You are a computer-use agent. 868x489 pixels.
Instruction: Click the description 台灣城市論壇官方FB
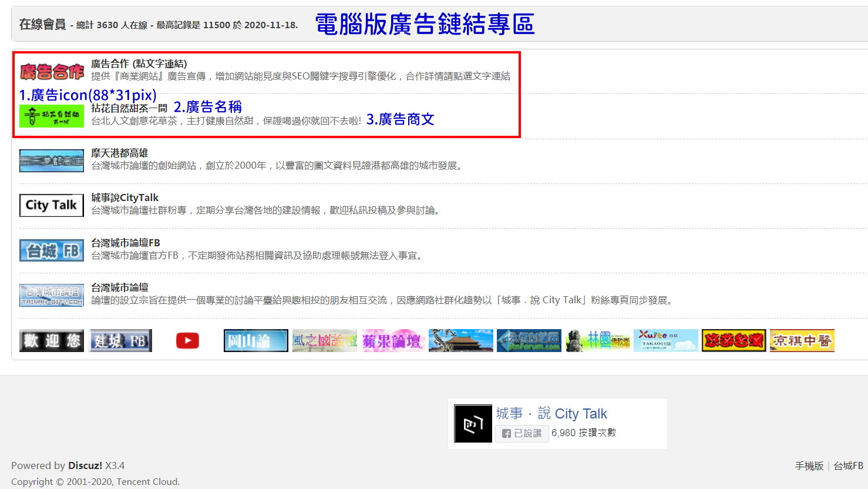click(x=258, y=256)
